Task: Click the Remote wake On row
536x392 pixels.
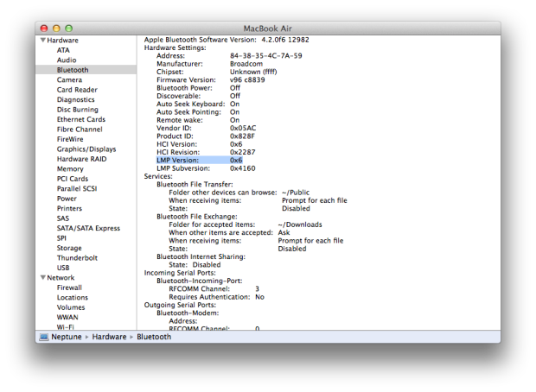Action: click(x=198, y=120)
